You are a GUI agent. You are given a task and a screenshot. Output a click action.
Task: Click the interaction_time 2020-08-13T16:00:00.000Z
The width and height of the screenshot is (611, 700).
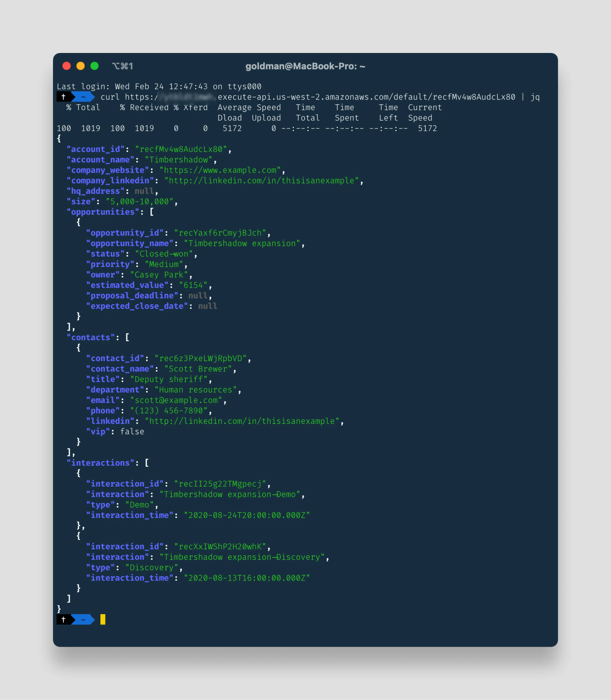coord(247,578)
